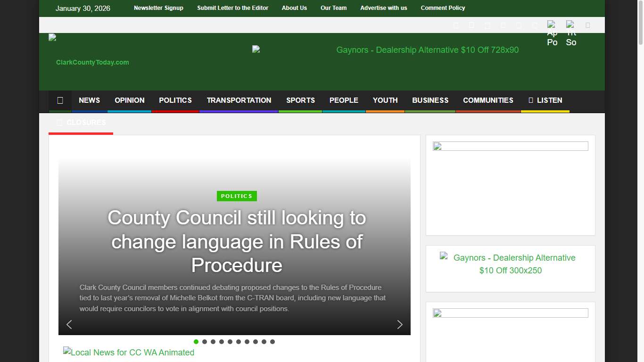The height and width of the screenshot is (362, 644).
Task: Go back a slide with the left arrow
Action: (69, 325)
